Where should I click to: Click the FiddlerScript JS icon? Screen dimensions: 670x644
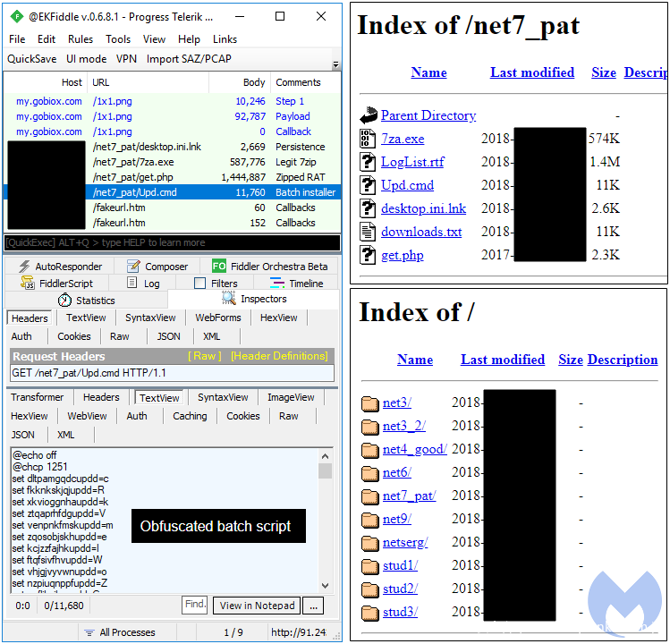tap(28, 284)
